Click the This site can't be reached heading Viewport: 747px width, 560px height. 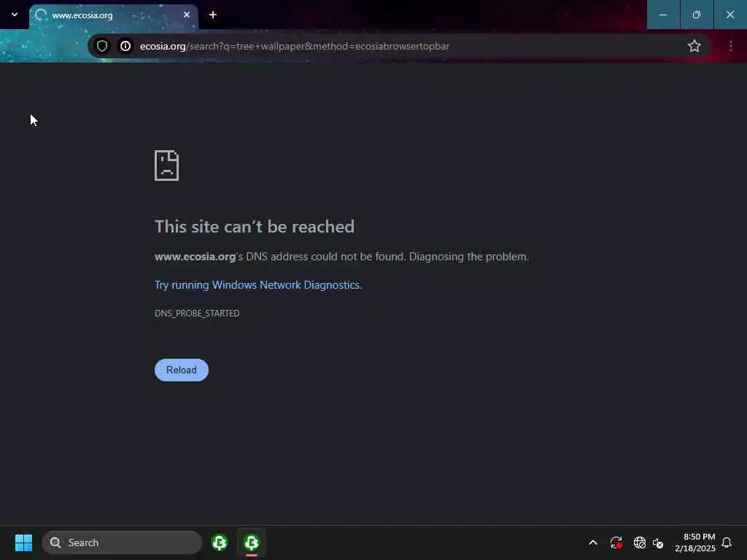(255, 227)
